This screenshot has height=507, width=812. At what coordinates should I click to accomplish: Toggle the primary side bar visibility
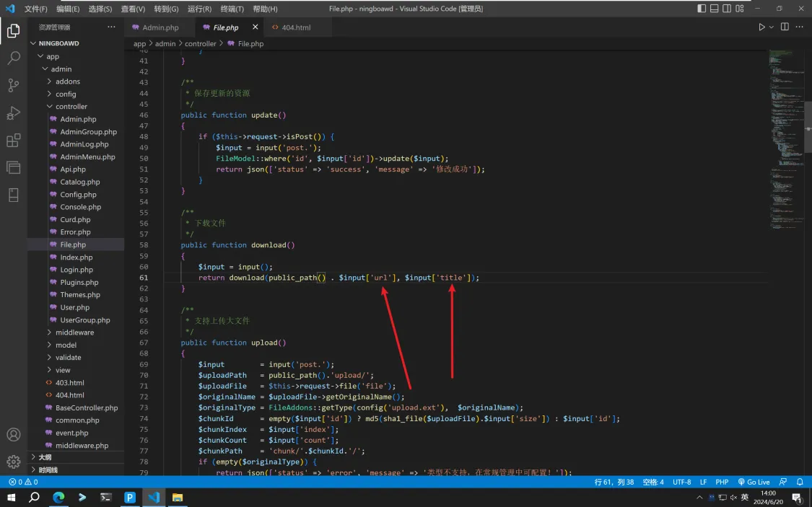702,8
